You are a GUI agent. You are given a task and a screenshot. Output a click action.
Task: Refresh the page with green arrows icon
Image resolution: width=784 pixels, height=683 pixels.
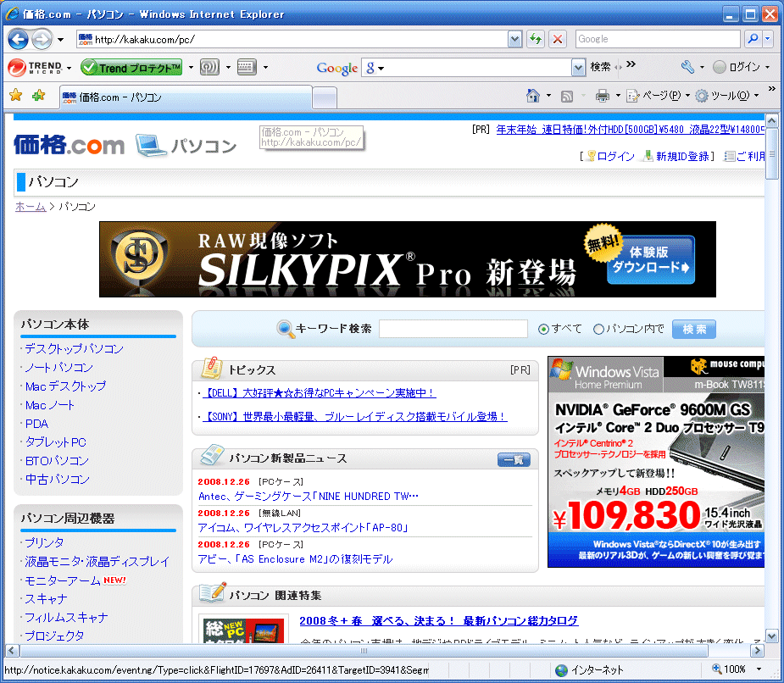[x=536, y=39]
